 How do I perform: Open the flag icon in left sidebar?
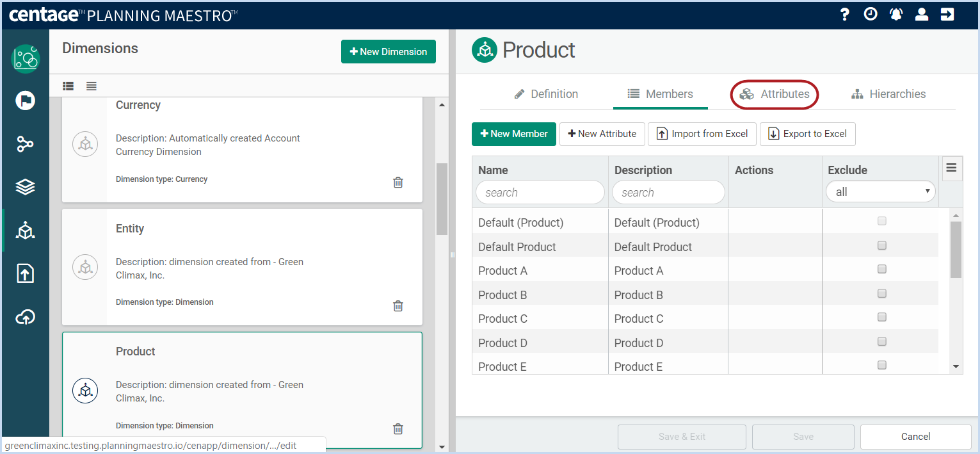pos(26,101)
